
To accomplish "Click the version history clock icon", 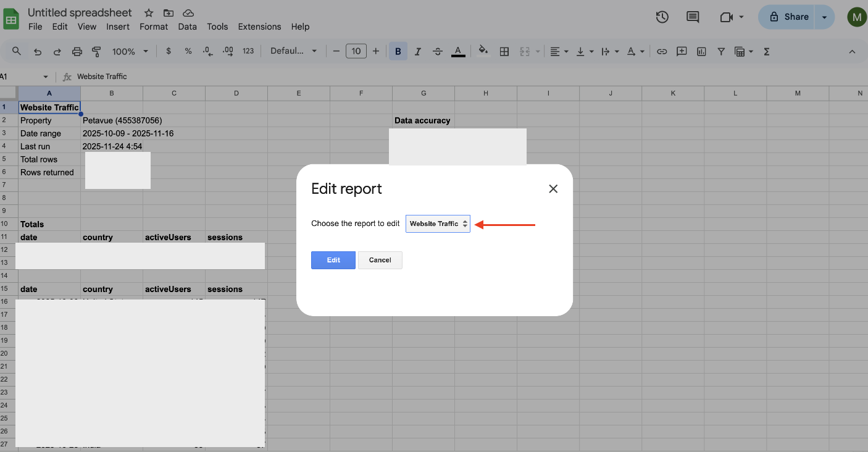I will [x=662, y=17].
